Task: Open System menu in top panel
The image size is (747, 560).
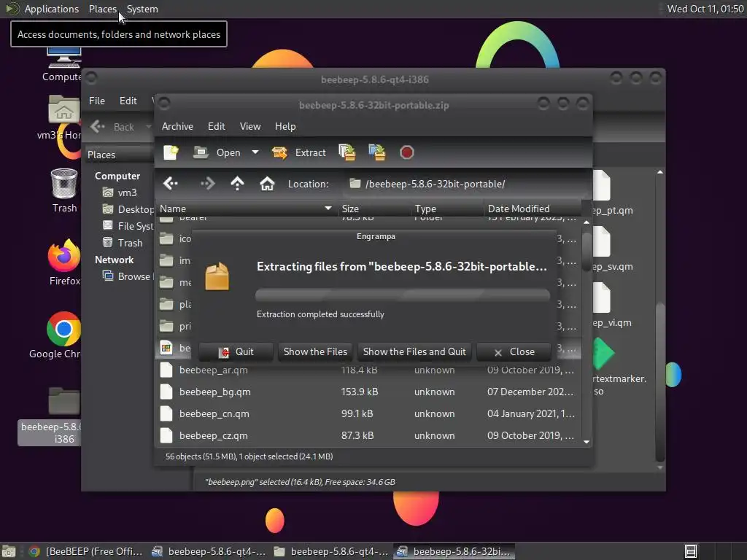Action: point(142,9)
